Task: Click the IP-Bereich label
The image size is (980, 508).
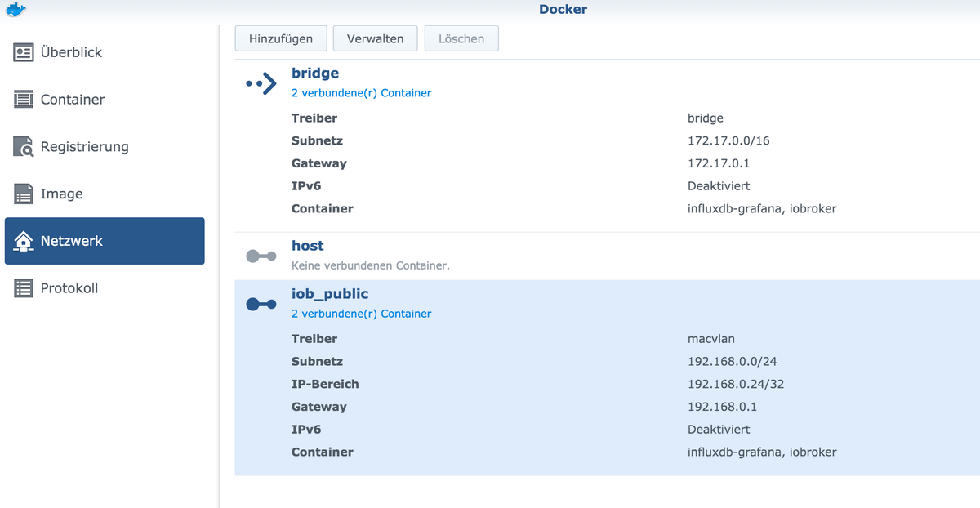Action: (x=325, y=384)
